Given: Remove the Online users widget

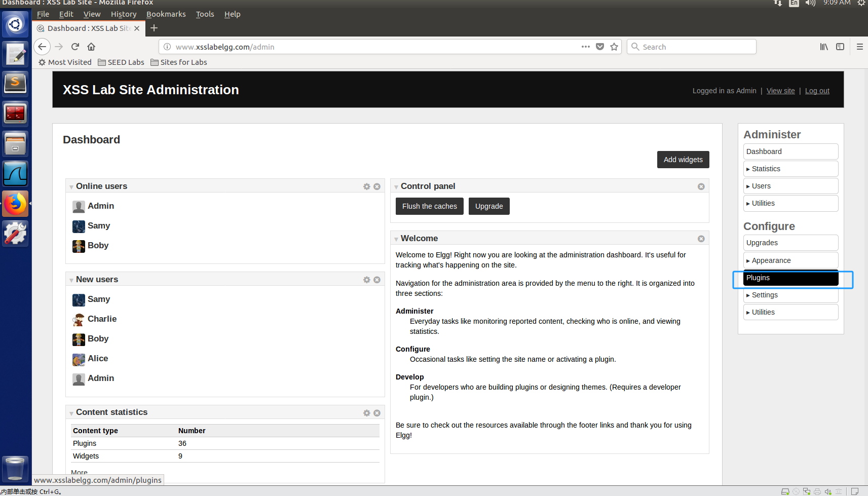Looking at the screenshot, I should pos(377,186).
